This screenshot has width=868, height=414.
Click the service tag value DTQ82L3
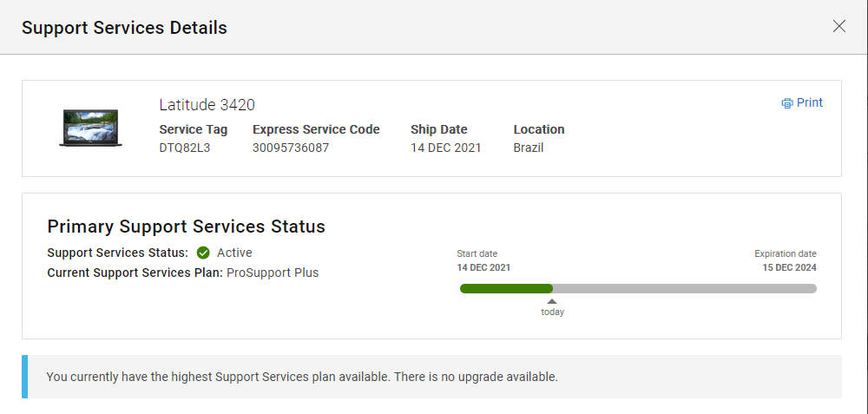coord(185,148)
